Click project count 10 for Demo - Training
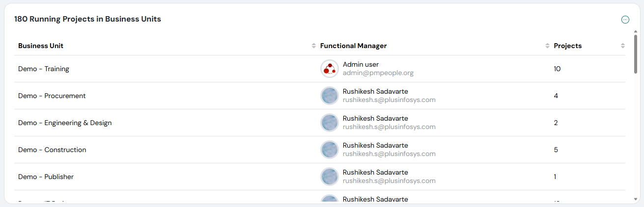This screenshot has height=207, width=644. coord(557,69)
